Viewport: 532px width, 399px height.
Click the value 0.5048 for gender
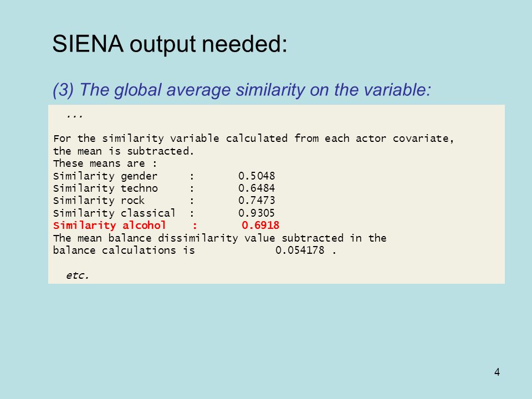point(257,176)
